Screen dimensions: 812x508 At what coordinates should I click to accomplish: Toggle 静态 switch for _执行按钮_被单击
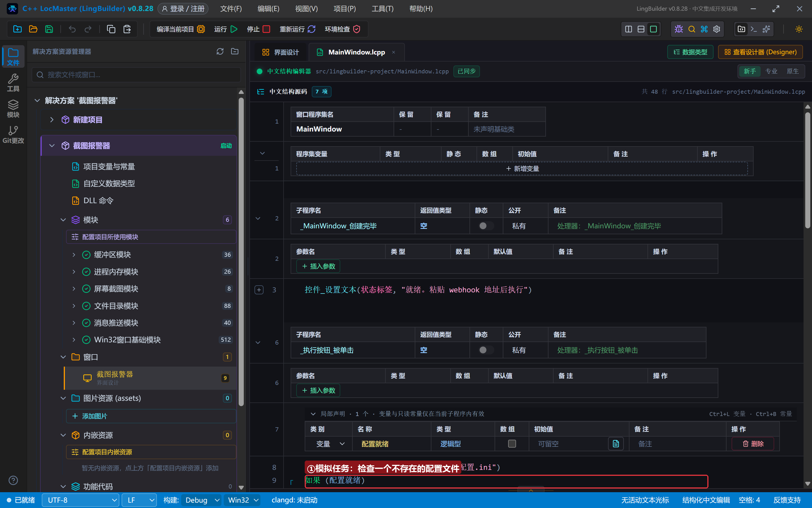pos(486,350)
